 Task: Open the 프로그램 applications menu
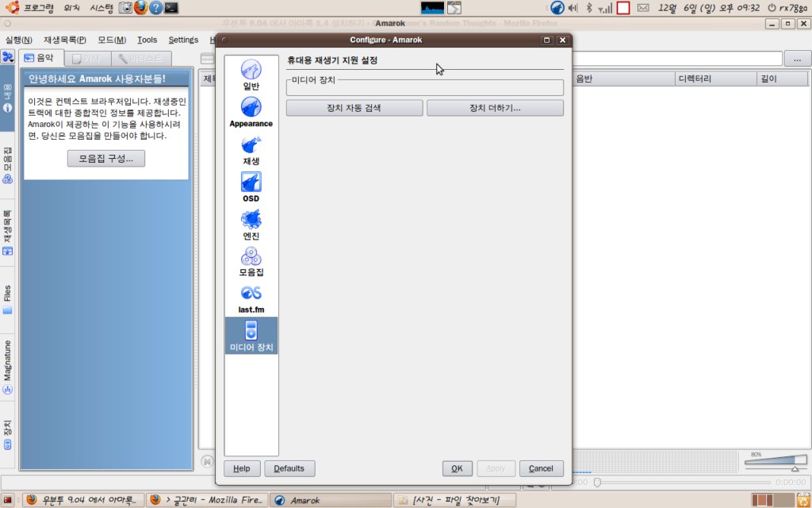[39, 8]
